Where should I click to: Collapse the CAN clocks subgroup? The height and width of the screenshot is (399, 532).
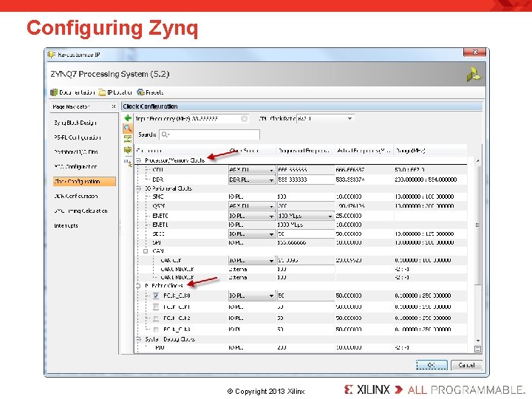click(x=146, y=251)
